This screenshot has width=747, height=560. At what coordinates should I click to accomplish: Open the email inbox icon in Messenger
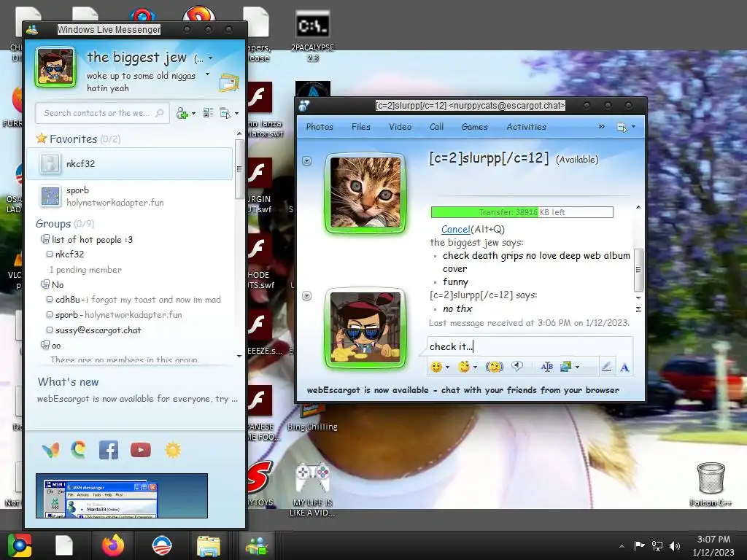[x=229, y=82]
